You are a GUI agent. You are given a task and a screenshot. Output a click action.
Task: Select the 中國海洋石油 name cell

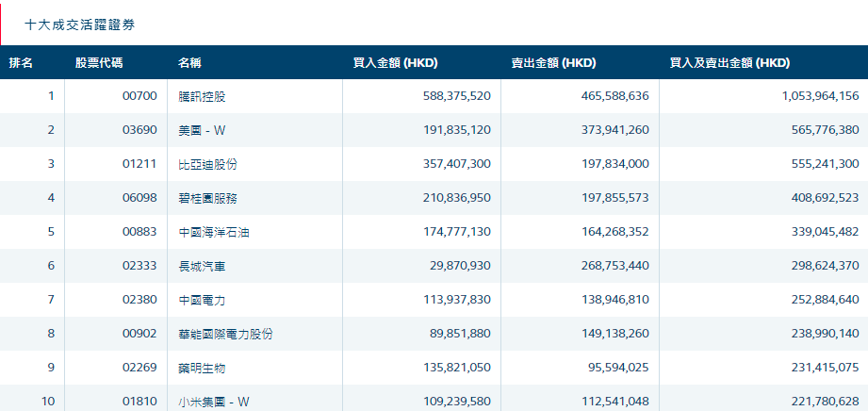[214, 232]
